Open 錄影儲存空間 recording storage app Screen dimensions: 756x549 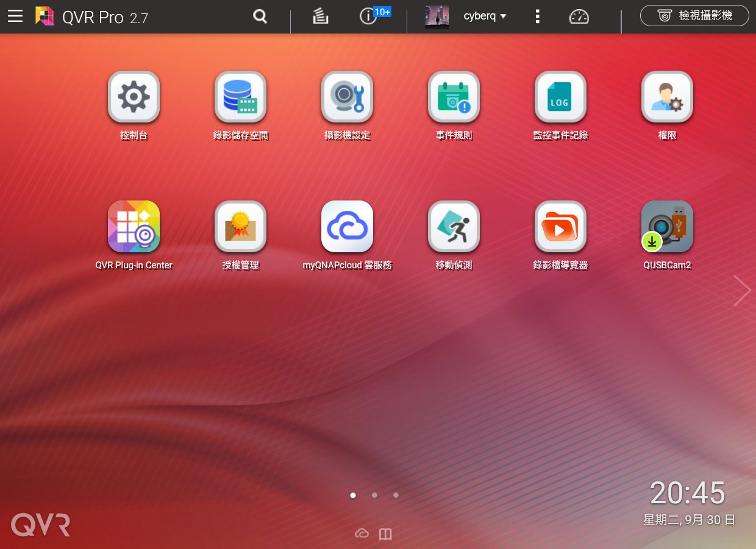tap(240, 97)
